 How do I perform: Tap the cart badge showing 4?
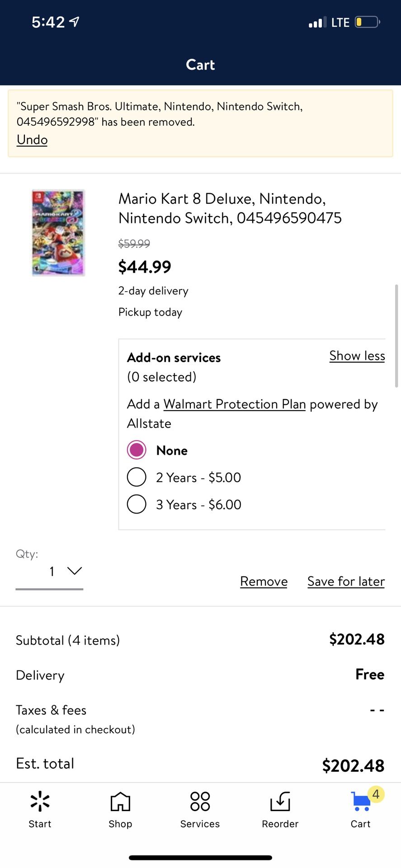(x=376, y=794)
